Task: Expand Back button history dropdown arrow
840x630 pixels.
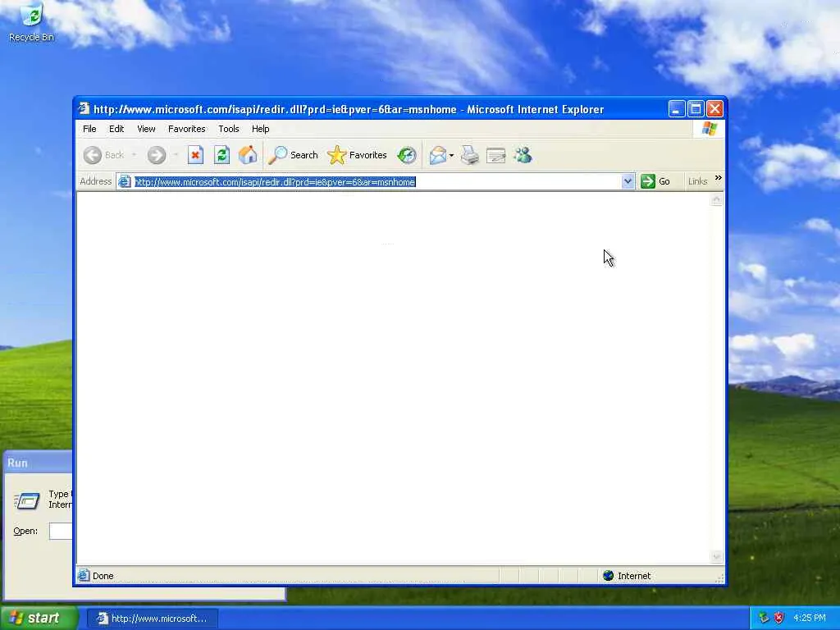Action: pos(134,155)
